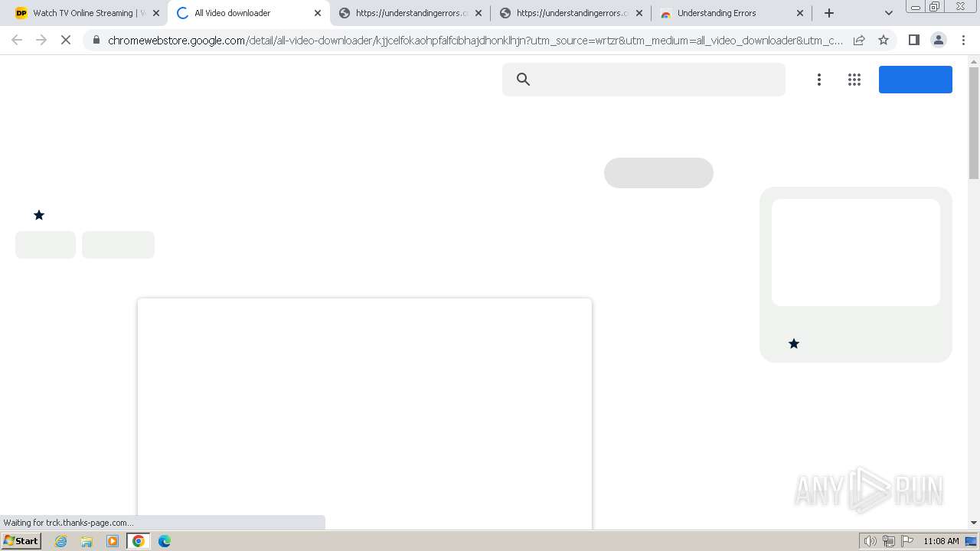Open the Google apps grid
This screenshot has height=551, width=980.
tap(854, 80)
